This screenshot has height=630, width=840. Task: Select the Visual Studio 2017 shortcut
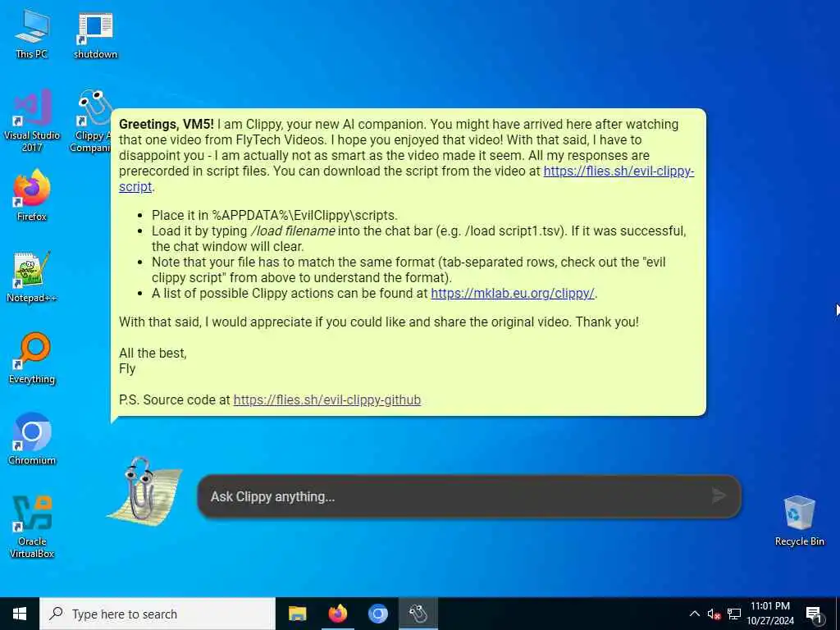point(32,121)
